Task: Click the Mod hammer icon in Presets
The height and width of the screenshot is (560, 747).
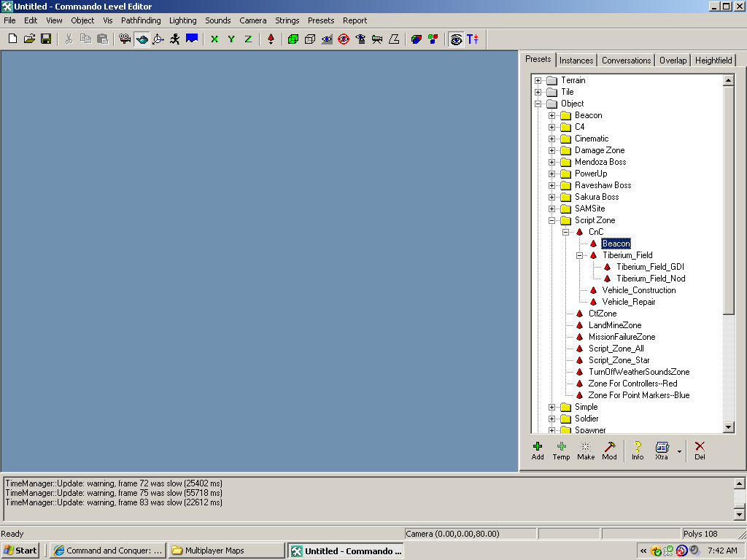Action: point(609,451)
